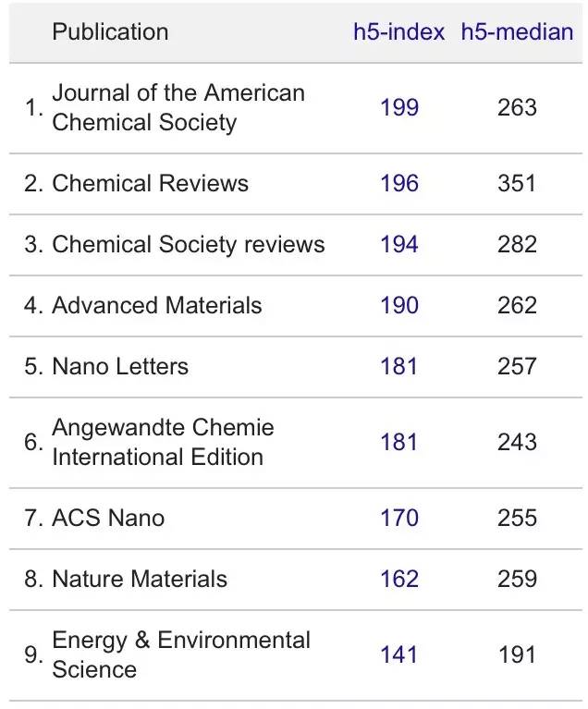Screen dimensions: 588x709
Task: Open Advanced Materials h5-index 190 link
Action: coord(398,306)
